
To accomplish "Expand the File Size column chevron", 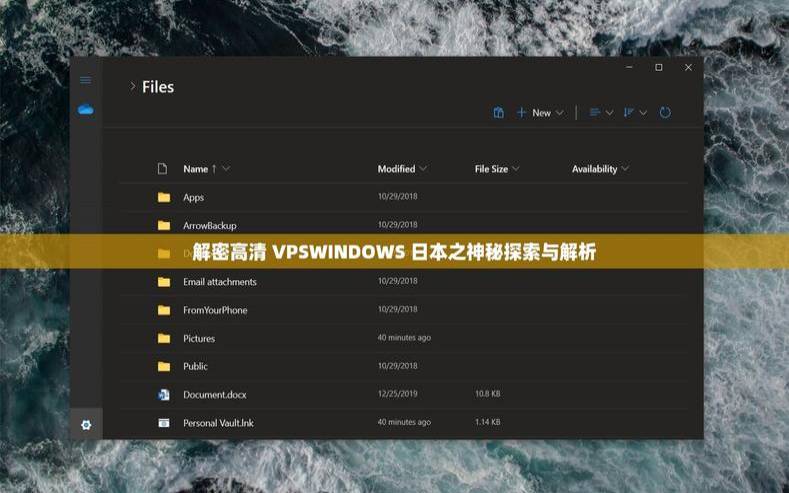I will pos(516,169).
